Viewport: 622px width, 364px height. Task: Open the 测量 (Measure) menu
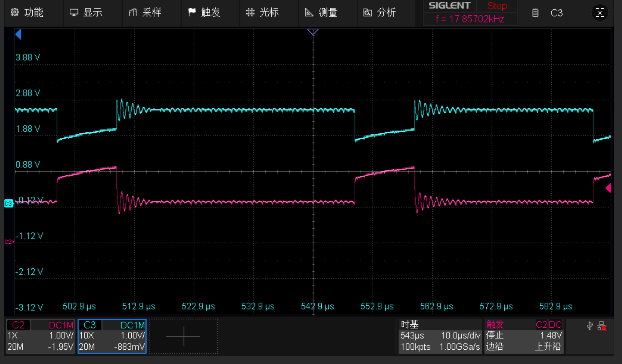tap(328, 13)
